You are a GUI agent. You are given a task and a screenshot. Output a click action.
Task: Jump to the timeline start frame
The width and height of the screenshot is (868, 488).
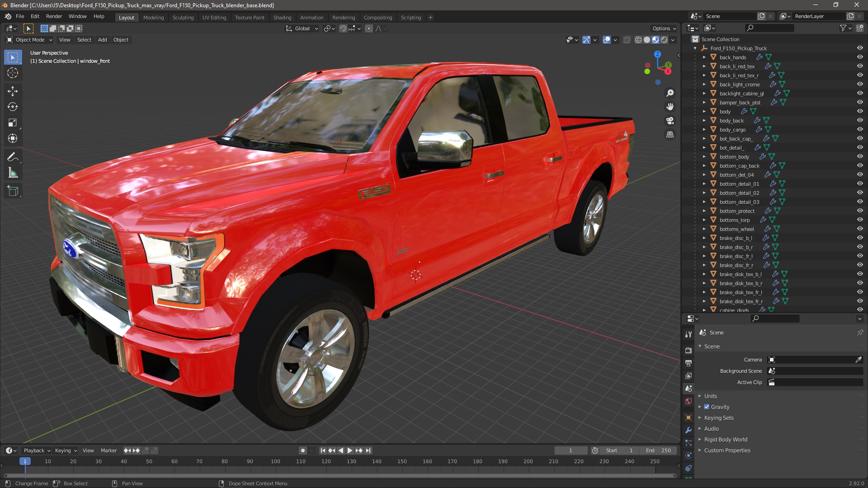point(323,450)
